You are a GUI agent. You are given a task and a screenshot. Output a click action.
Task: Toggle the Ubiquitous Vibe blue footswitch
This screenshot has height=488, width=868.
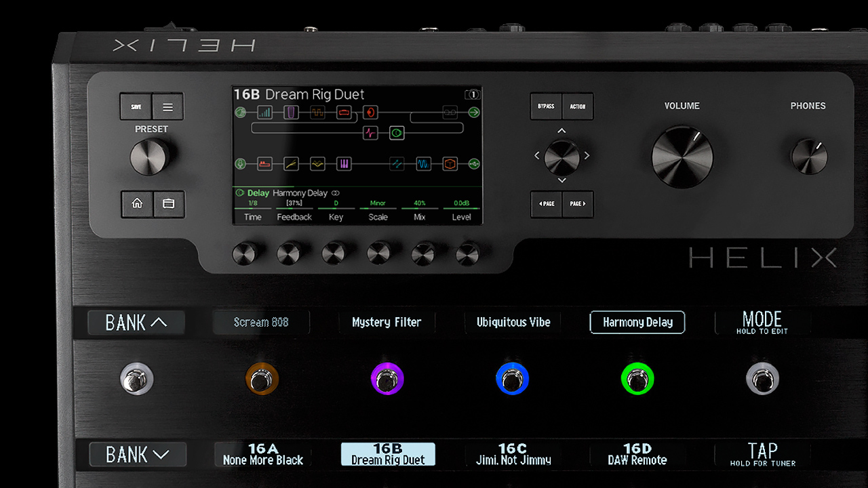512,380
